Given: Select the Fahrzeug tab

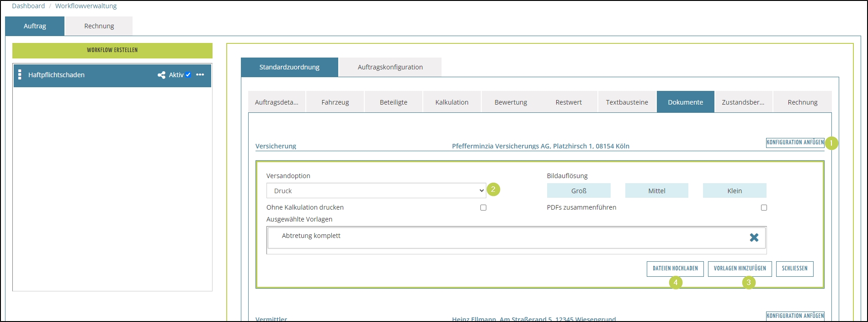Looking at the screenshot, I should [x=335, y=102].
